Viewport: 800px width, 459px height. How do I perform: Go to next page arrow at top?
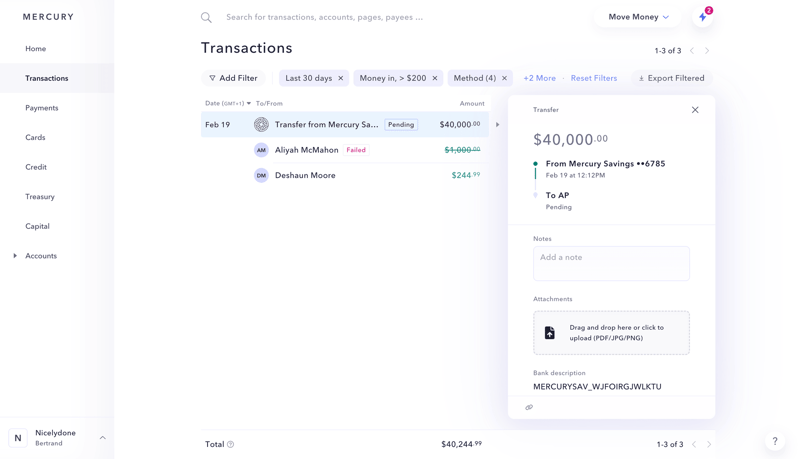click(x=707, y=50)
